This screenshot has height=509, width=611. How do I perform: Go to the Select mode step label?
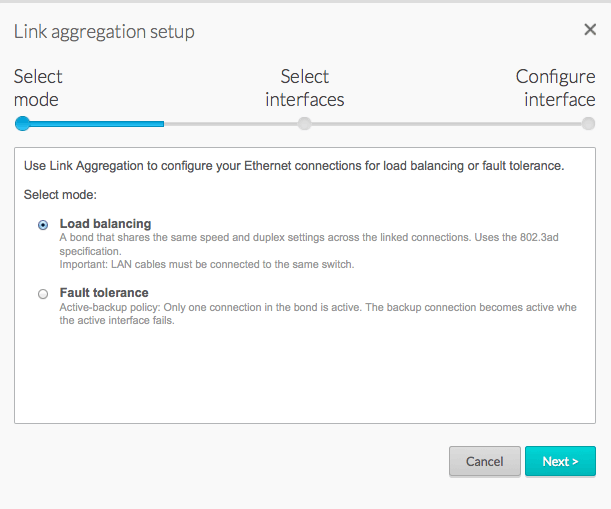click(38, 88)
